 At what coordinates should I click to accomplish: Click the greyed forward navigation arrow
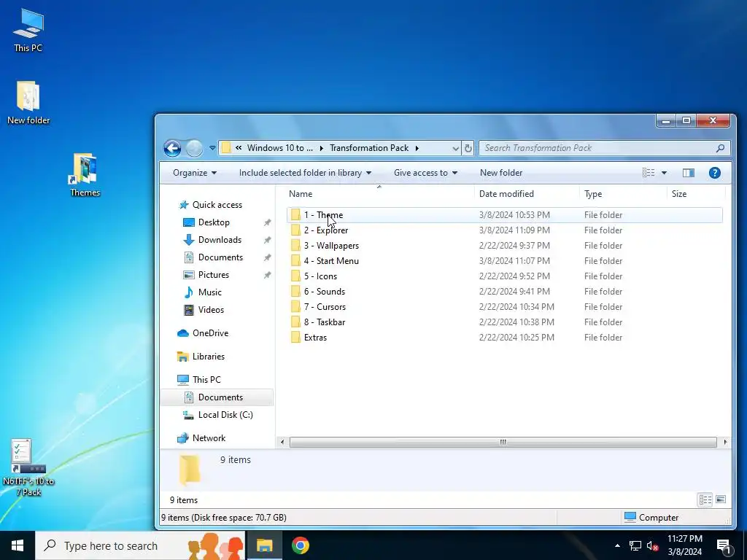[x=194, y=149]
